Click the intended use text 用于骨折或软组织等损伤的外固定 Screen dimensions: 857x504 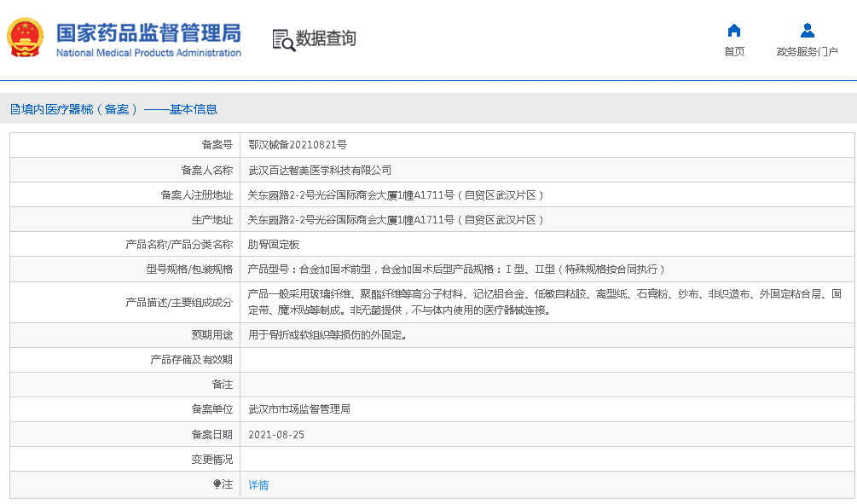click(327, 335)
